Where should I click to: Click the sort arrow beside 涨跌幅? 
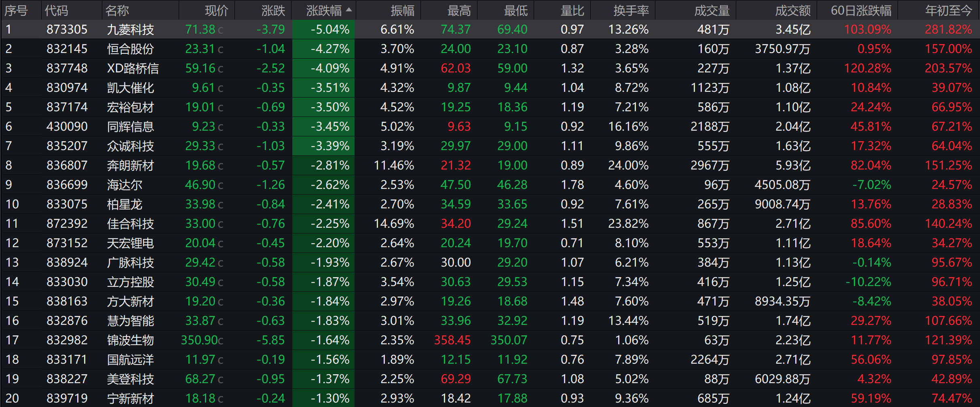(349, 10)
